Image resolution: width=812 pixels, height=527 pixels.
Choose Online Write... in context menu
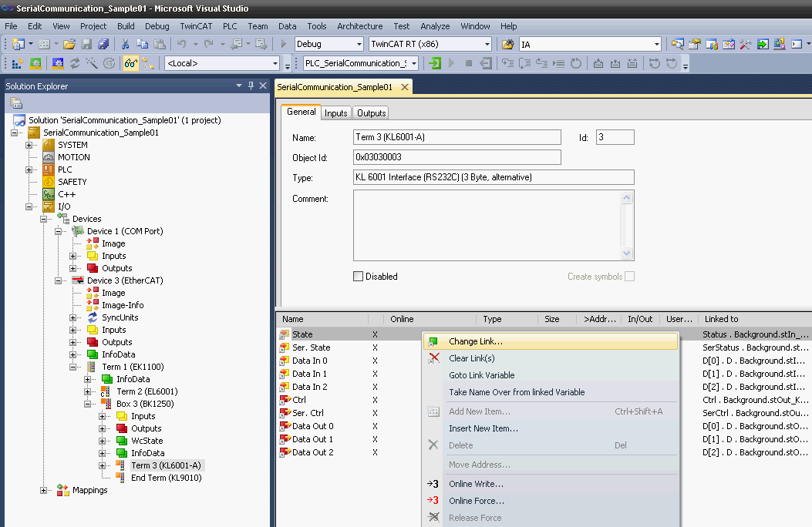[551, 484]
